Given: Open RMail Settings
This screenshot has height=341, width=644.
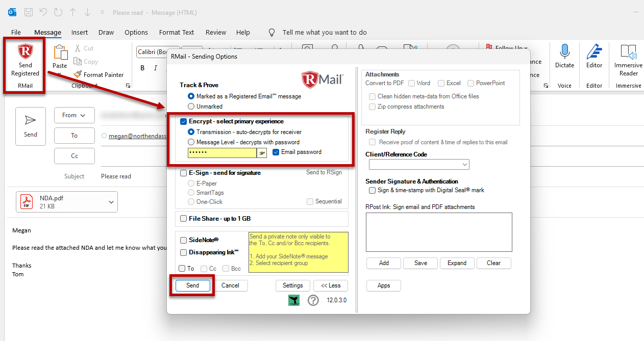Looking at the screenshot, I should click(293, 285).
